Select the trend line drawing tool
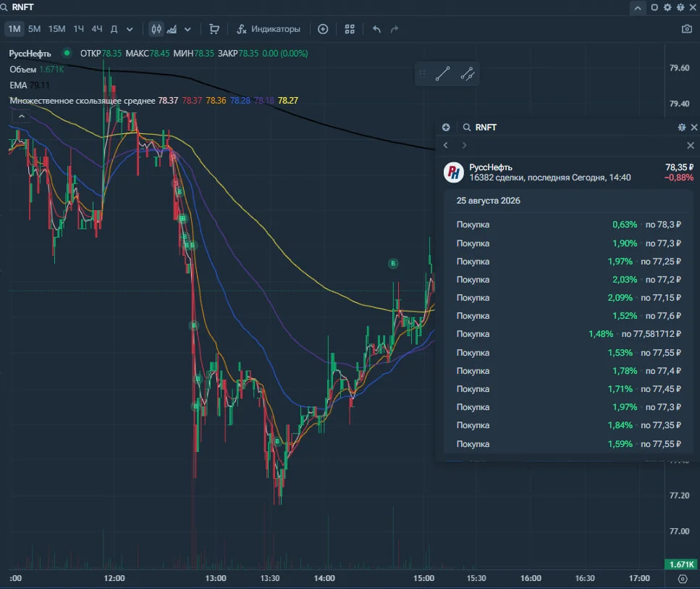This screenshot has width=700, height=589. (x=442, y=74)
